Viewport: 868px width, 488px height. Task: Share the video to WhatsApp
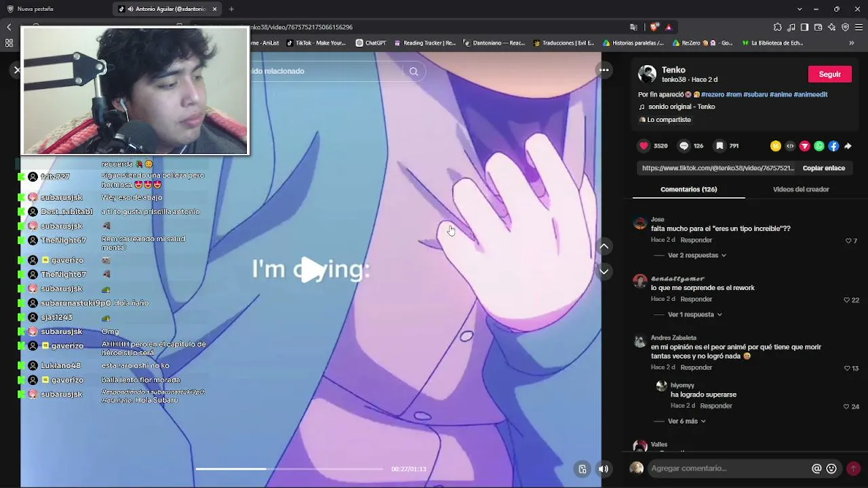[x=819, y=146]
